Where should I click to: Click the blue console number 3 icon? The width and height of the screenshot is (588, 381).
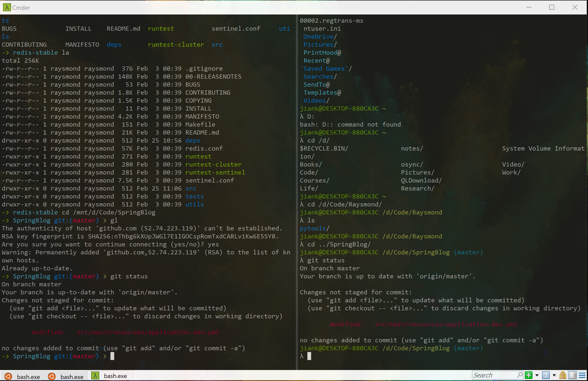tap(546, 375)
